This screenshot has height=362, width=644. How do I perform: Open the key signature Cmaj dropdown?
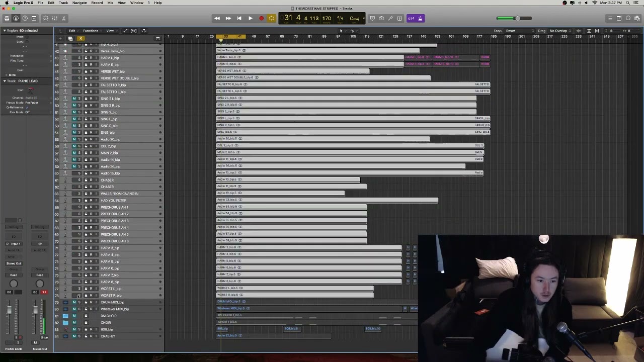pyautogui.click(x=354, y=19)
